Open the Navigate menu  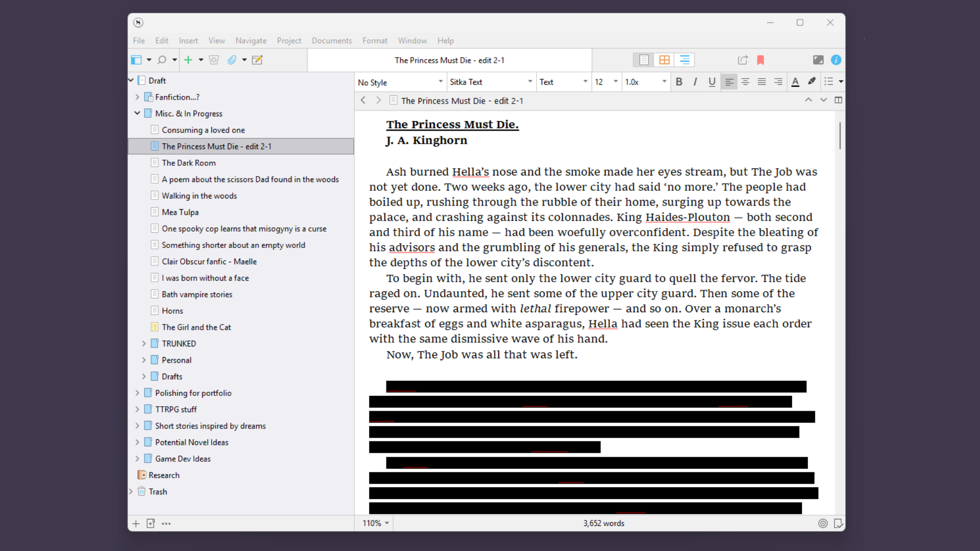click(251, 41)
